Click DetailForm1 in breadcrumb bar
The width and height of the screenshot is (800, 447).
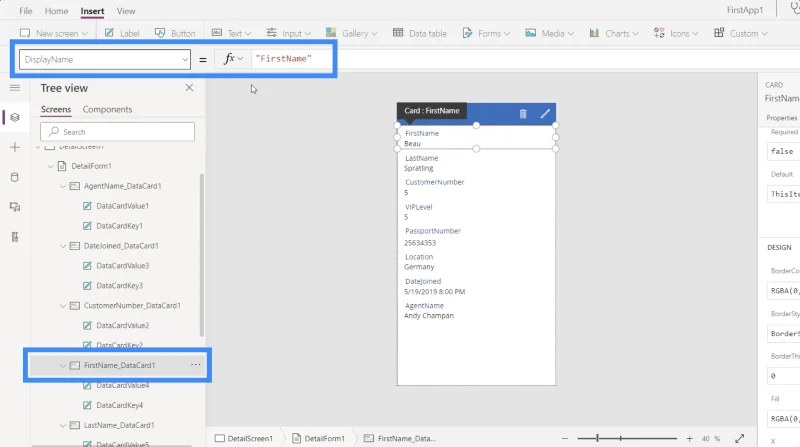pos(319,438)
